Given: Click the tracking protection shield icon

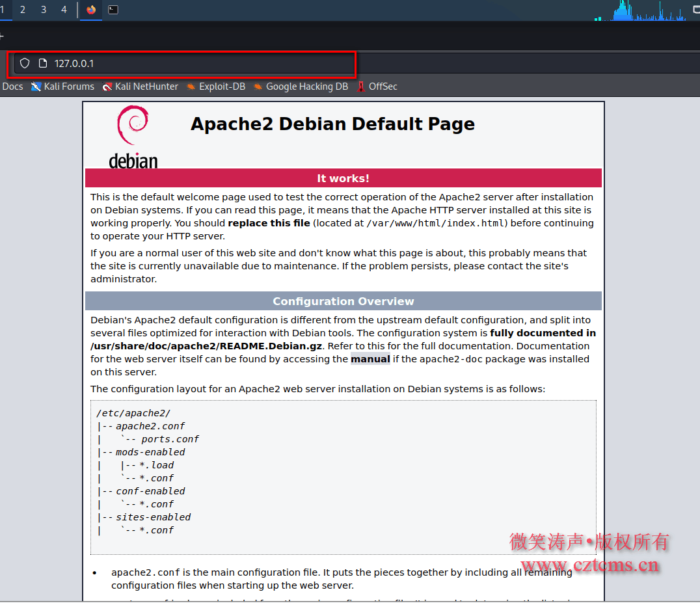Looking at the screenshot, I should click(25, 63).
